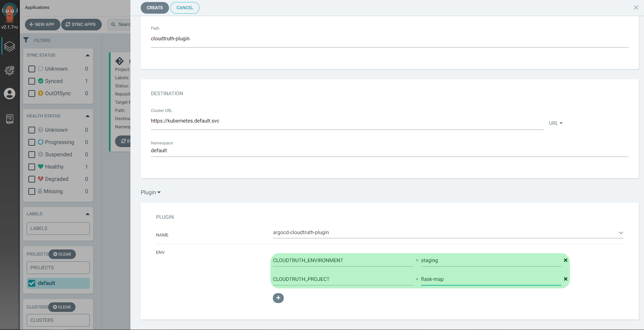This screenshot has width=644, height=330.
Task: Click the NEW APP button
Action: pyautogui.click(x=42, y=25)
